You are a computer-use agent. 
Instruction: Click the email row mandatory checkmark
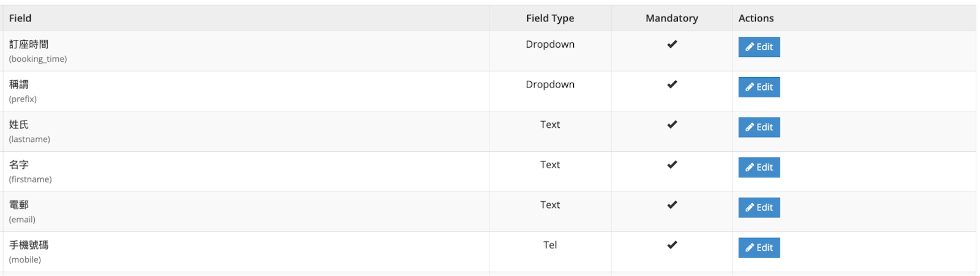point(672,205)
